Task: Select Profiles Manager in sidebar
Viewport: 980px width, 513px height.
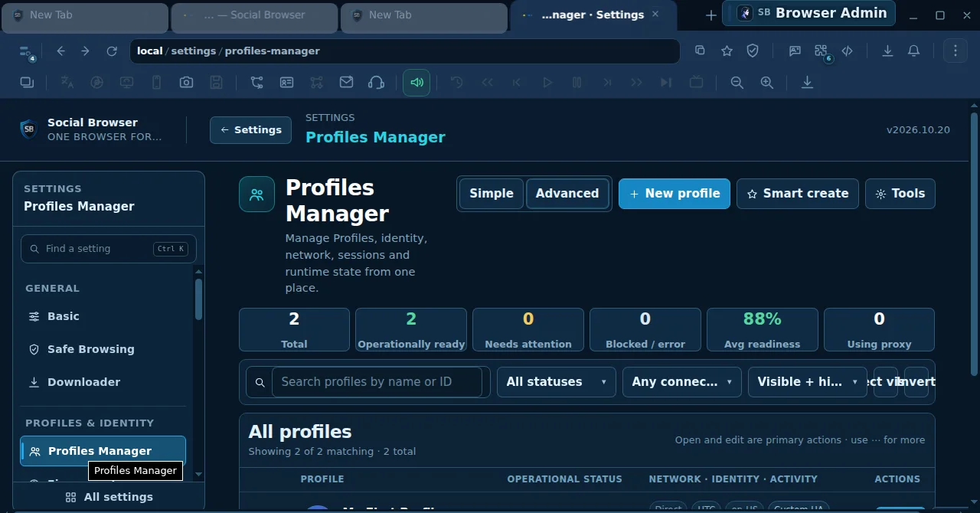Action: tap(103, 451)
